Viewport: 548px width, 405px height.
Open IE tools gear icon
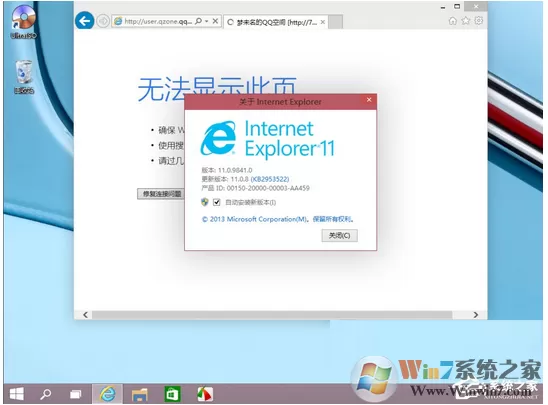click(478, 21)
